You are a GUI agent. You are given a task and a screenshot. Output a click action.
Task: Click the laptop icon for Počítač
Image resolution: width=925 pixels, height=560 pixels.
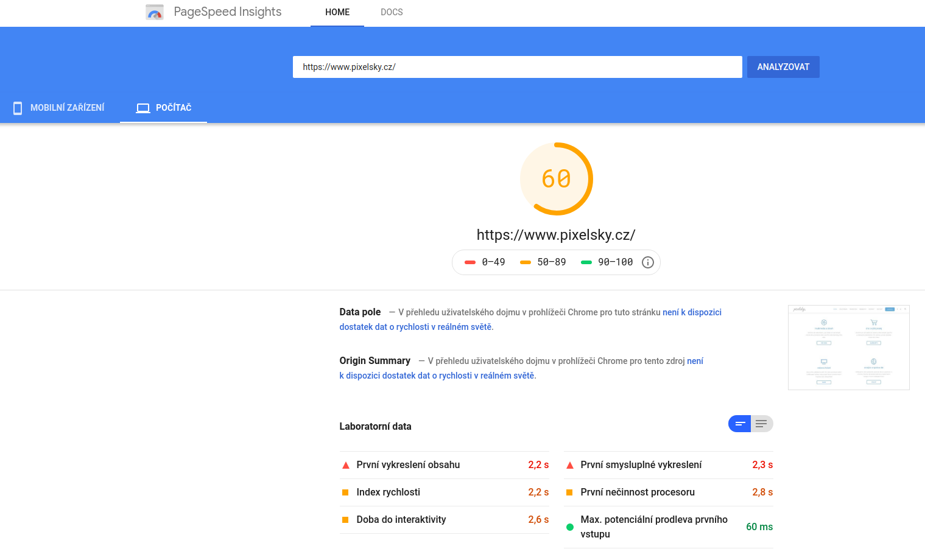(x=143, y=108)
